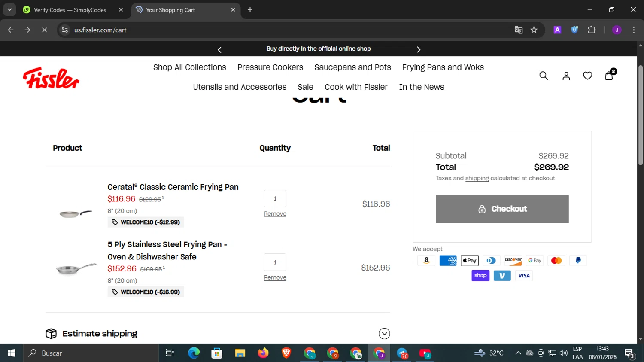The height and width of the screenshot is (362, 644).
Task: Click WELCOME10 (-$12.99) discount tag
Action: (146, 222)
